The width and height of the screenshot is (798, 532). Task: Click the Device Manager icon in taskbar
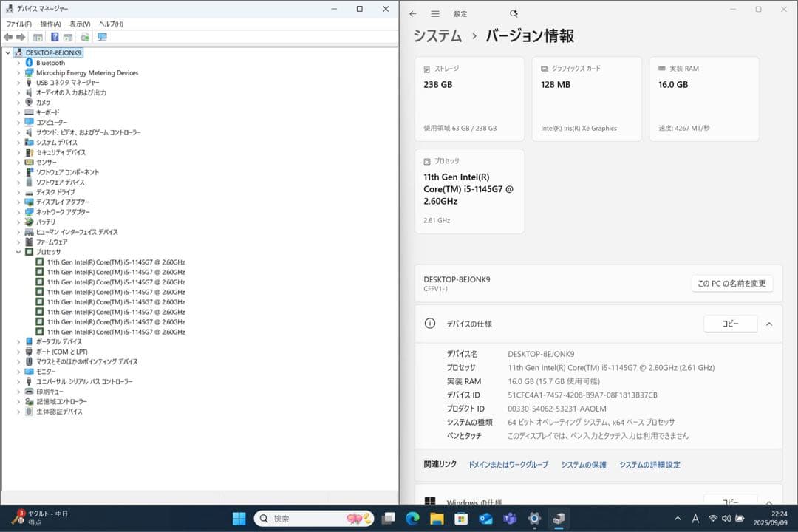[x=559, y=518]
